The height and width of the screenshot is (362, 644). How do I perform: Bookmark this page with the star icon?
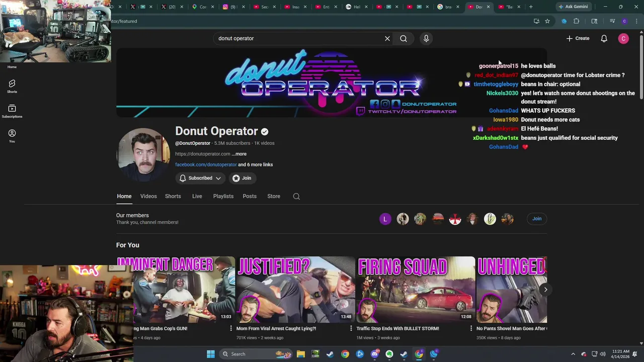(x=547, y=21)
